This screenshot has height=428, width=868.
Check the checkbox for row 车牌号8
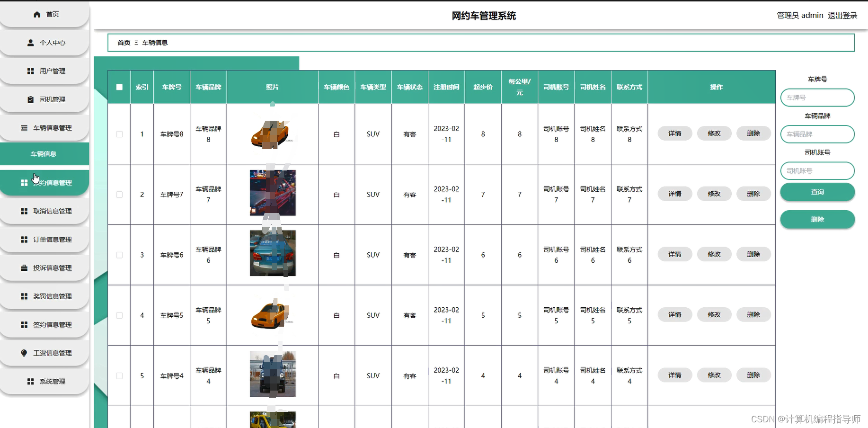(119, 134)
